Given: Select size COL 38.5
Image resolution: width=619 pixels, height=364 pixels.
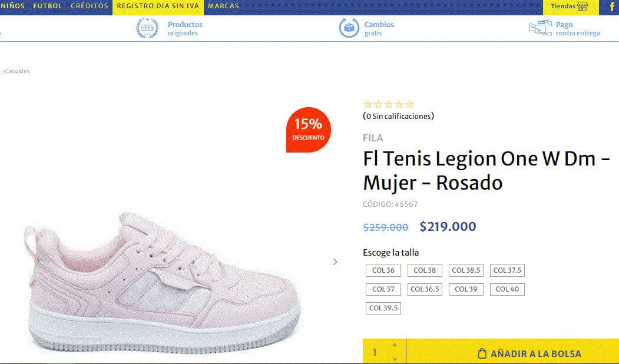Looking at the screenshot, I should point(466,270).
